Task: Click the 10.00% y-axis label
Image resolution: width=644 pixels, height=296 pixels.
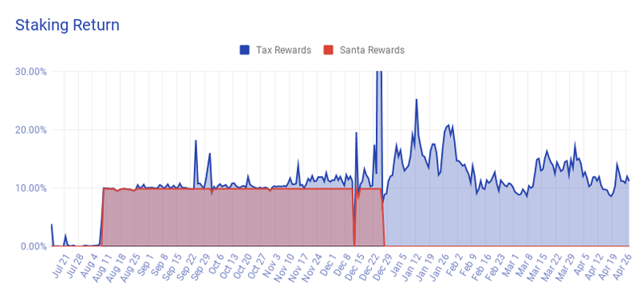Action: (x=31, y=188)
